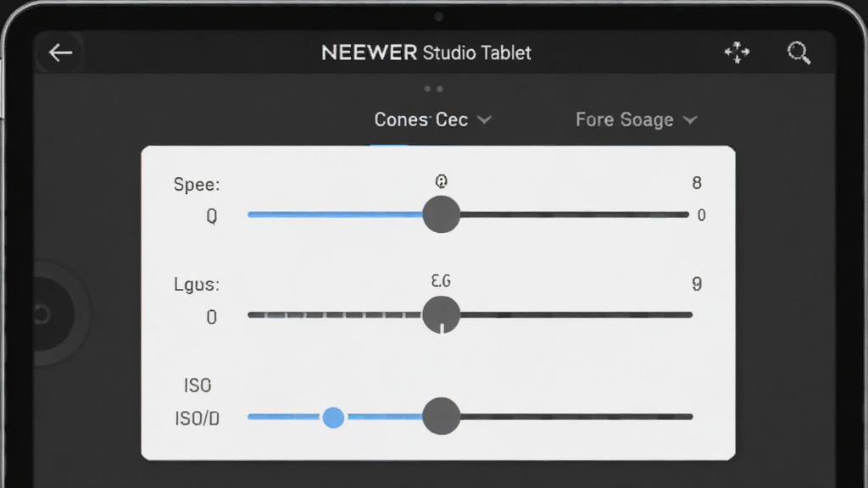The width and height of the screenshot is (868, 488).
Task: Click the NEEWER Studio Tablet title
Action: coord(426,53)
